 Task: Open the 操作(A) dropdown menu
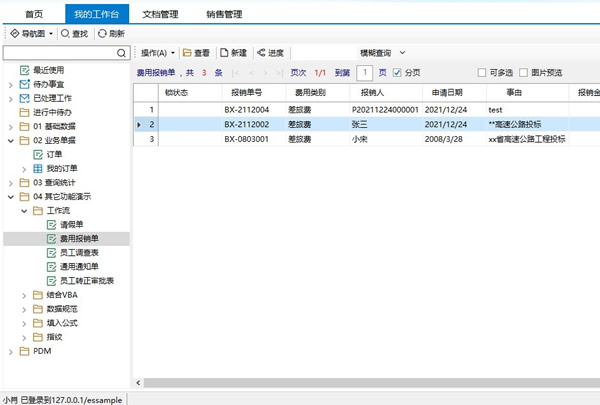[158, 52]
